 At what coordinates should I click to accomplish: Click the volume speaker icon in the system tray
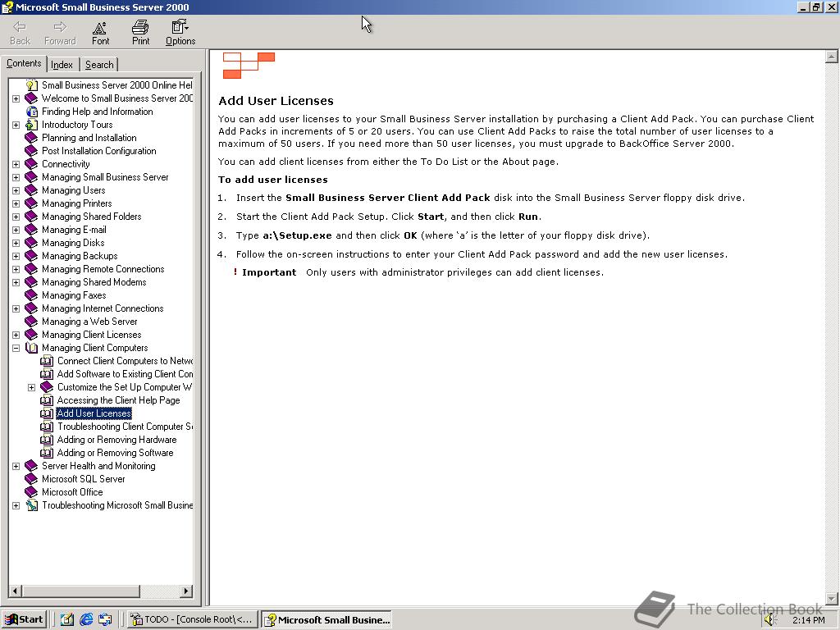tap(770, 620)
